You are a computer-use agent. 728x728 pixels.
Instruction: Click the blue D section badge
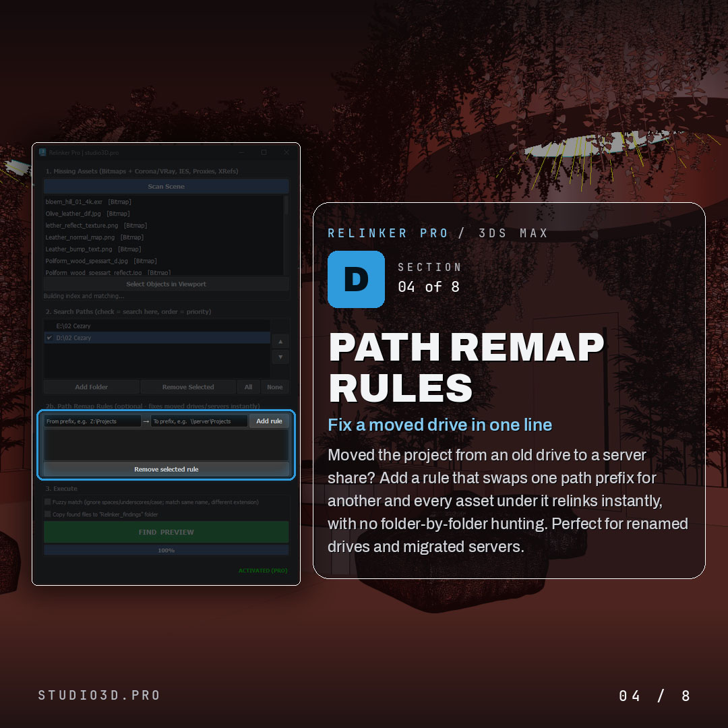click(356, 279)
